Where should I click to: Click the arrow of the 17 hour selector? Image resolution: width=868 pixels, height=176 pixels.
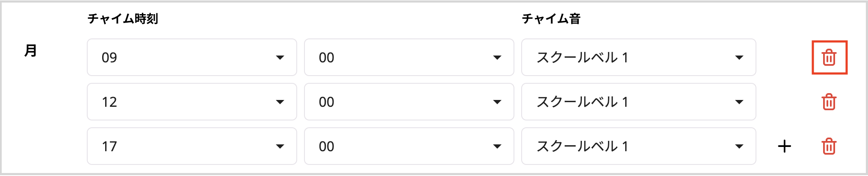tap(280, 147)
